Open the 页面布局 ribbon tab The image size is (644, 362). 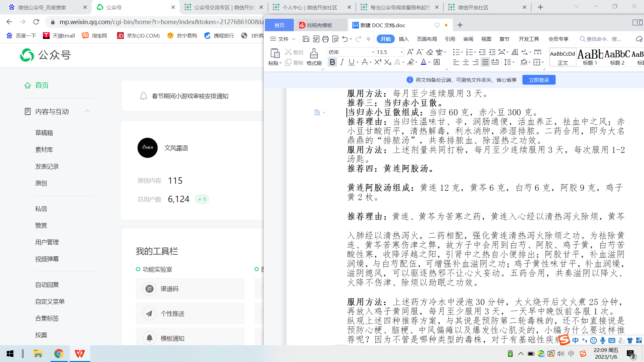tap(427, 39)
